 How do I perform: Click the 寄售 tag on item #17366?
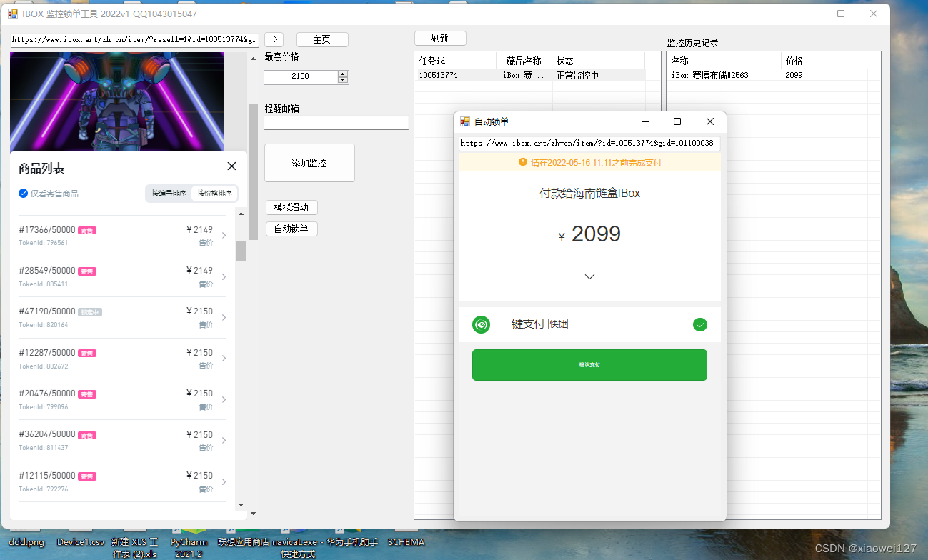(87, 230)
